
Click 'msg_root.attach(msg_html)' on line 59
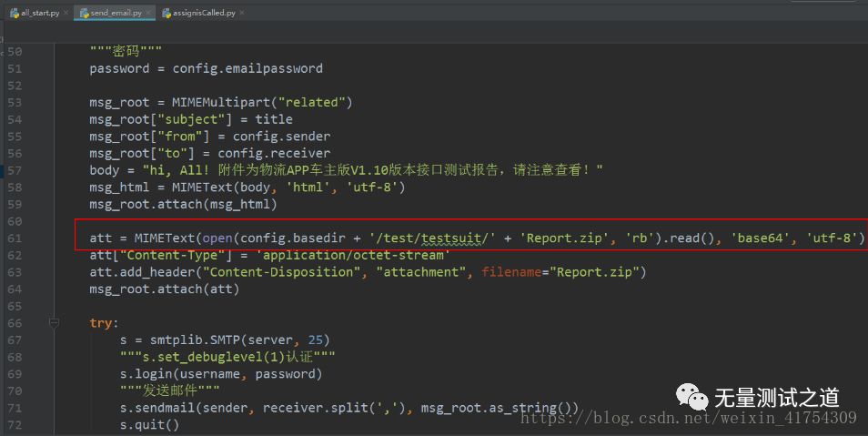(x=183, y=205)
